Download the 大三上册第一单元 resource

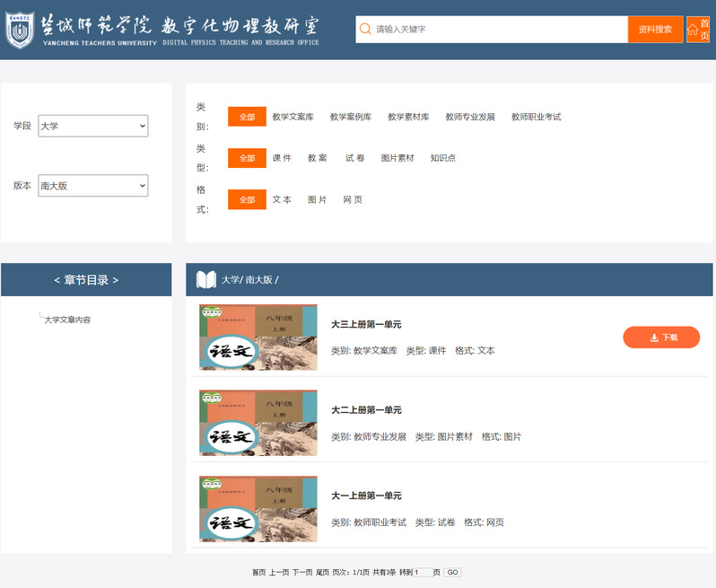click(x=660, y=338)
